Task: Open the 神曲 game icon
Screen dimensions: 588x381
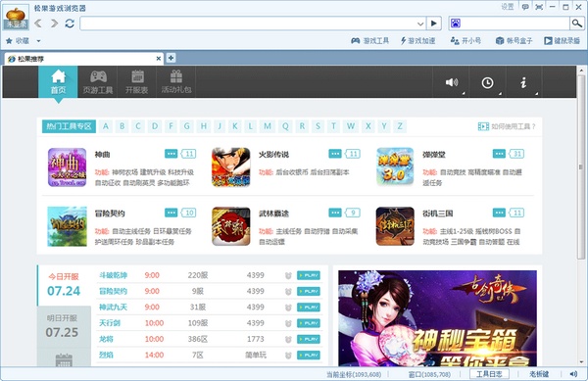Action: click(67, 167)
